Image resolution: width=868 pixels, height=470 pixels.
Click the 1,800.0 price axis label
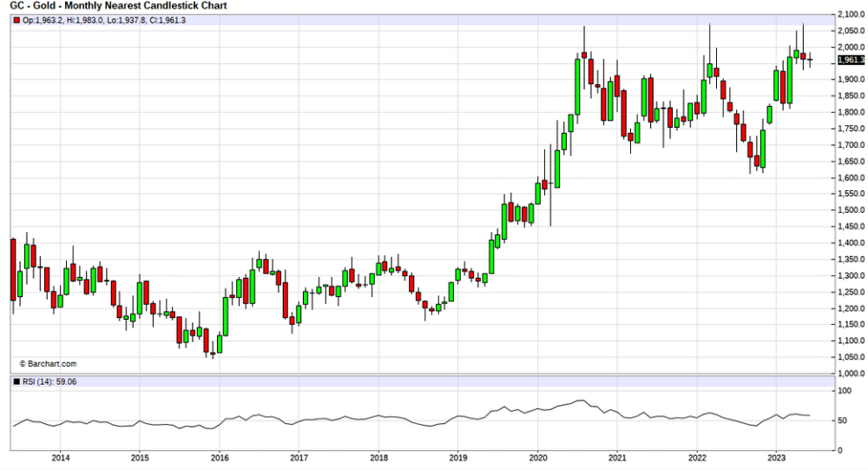click(851, 113)
